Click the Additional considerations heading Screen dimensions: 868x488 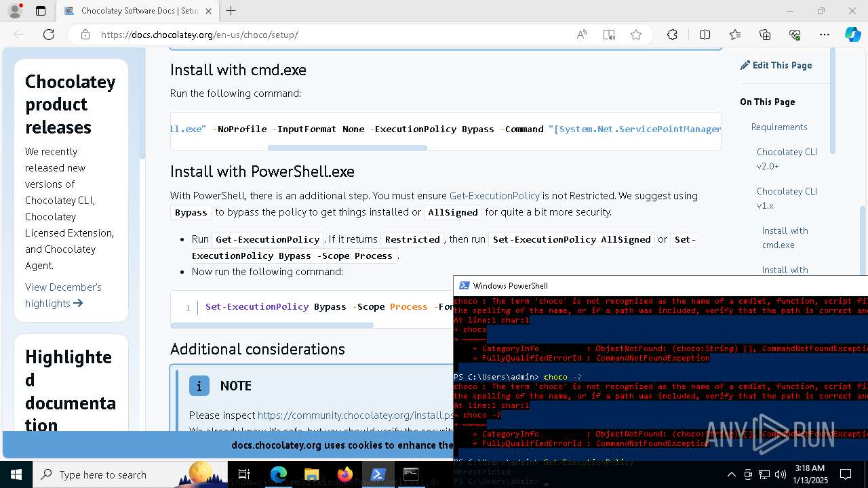coord(258,349)
